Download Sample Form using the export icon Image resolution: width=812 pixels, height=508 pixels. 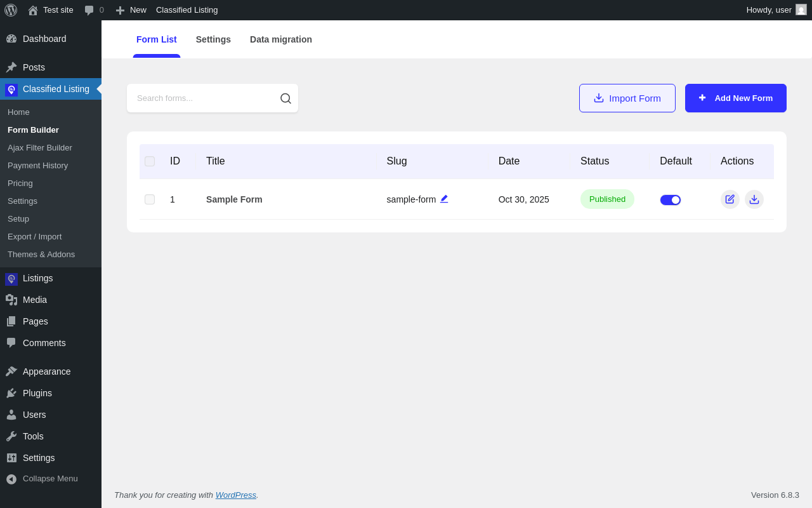click(x=754, y=199)
